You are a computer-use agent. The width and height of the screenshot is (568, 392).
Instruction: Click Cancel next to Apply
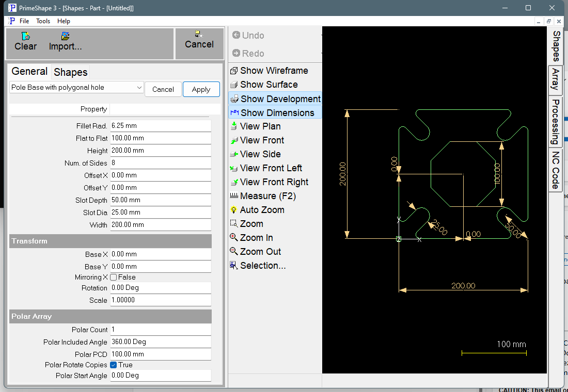[x=163, y=89]
